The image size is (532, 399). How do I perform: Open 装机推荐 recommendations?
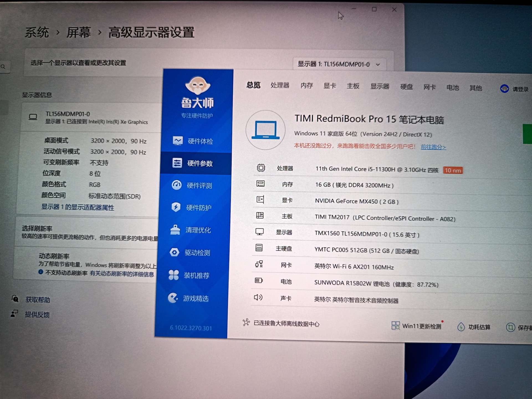(x=196, y=275)
